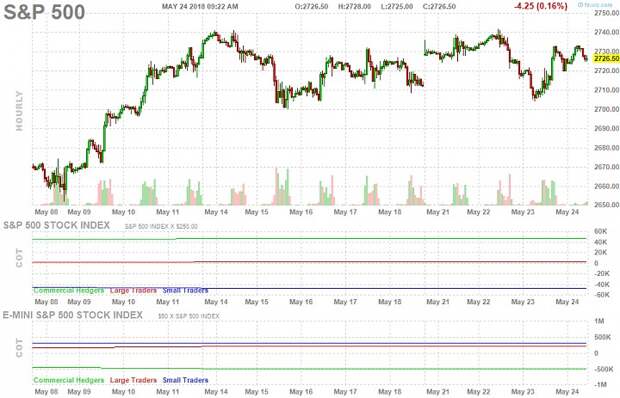
Task: Click May 21 on the price chart axis
Action: [438, 212]
